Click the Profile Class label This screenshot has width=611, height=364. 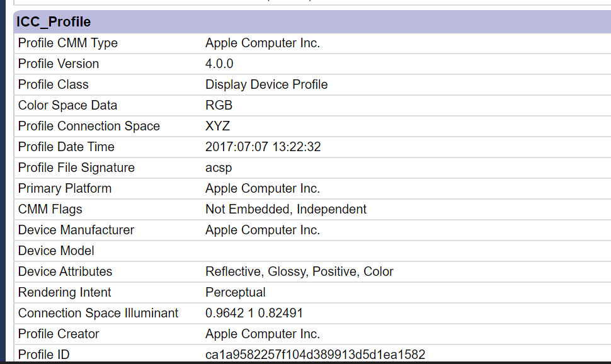pos(54,85)
